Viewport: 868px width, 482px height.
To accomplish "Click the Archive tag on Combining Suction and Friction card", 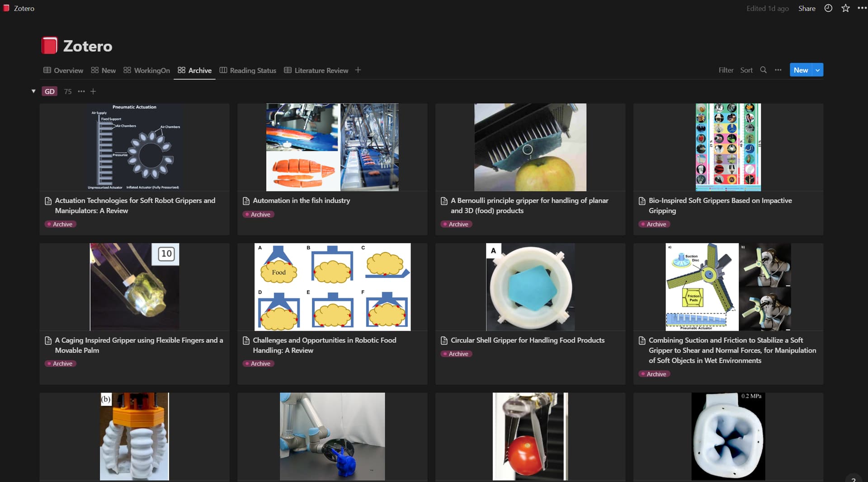I will pyautogui.click(x=654, y=374).
